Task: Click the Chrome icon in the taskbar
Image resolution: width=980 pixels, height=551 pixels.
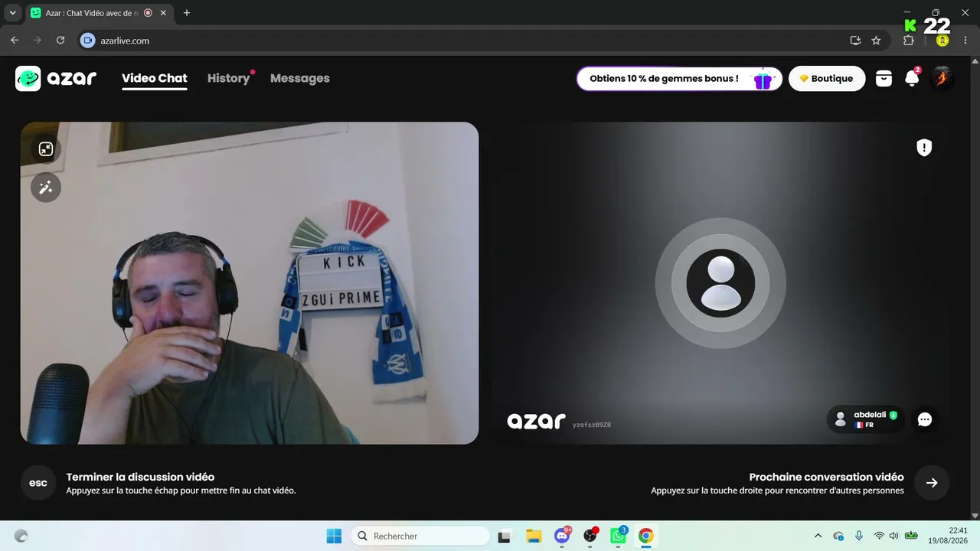Action: [x=645, y=536]
